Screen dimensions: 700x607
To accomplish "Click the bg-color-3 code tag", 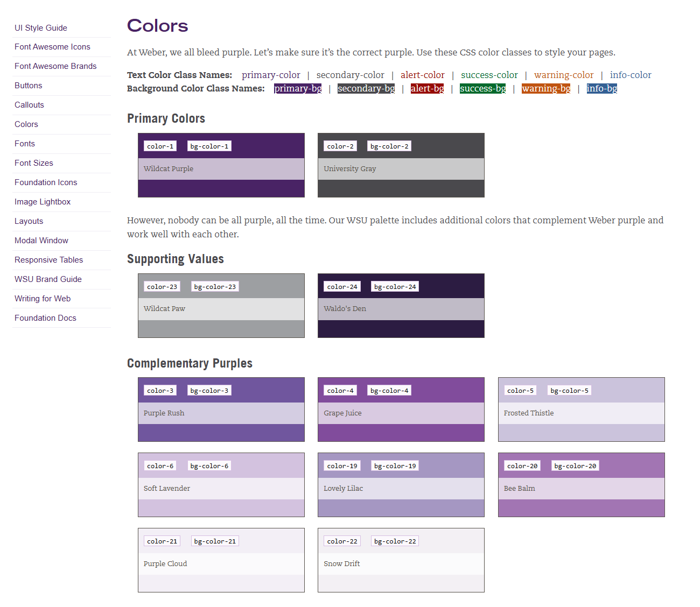I will click(x=209, y=390).
